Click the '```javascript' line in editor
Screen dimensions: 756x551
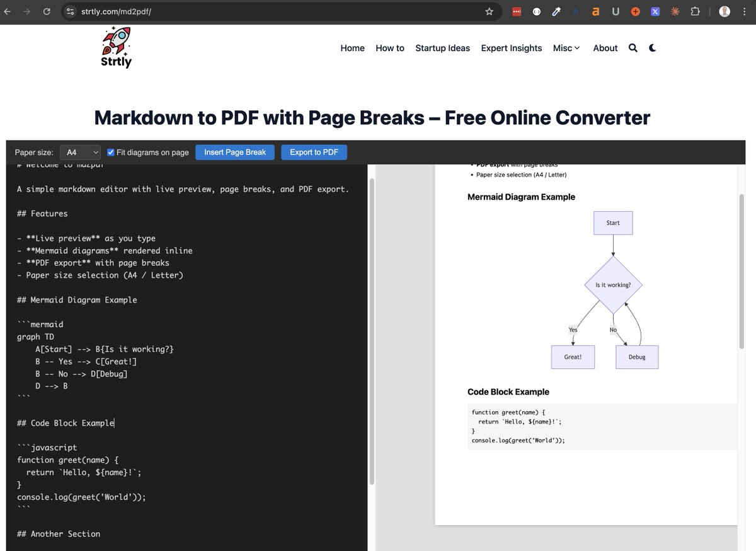(47, 448)
